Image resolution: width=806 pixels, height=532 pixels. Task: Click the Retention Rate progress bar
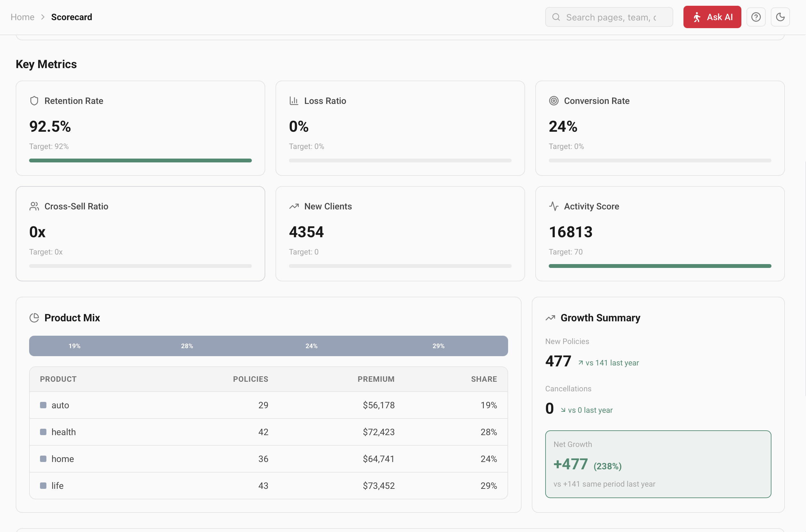tap(140, 160)
